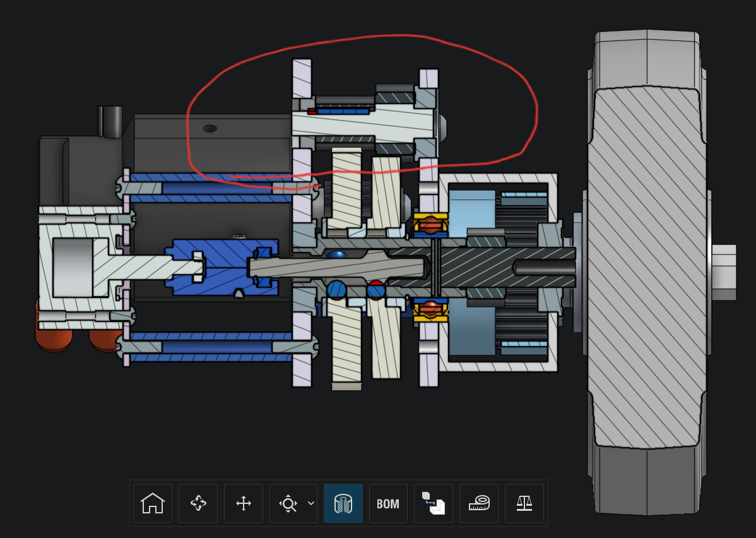
Task: Open the zoom options dropdown chevron
Action: [311, 503]
